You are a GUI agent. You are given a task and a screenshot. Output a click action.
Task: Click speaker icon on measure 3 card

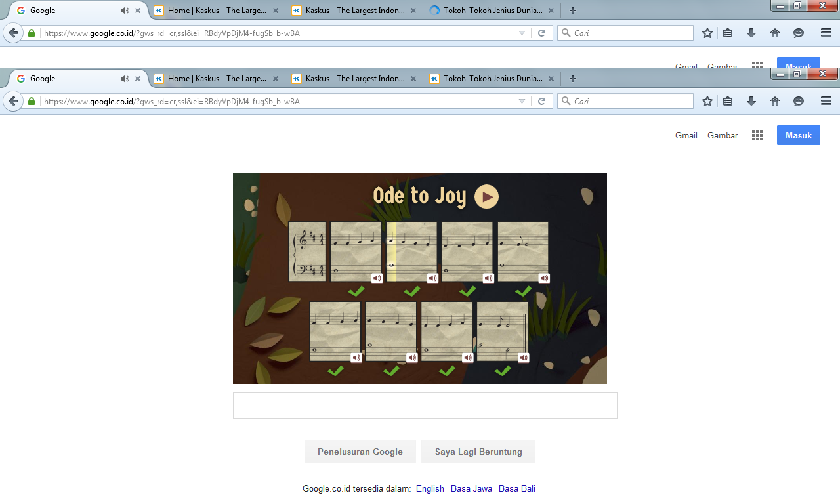pyautogui.click(x=488, y=278)
